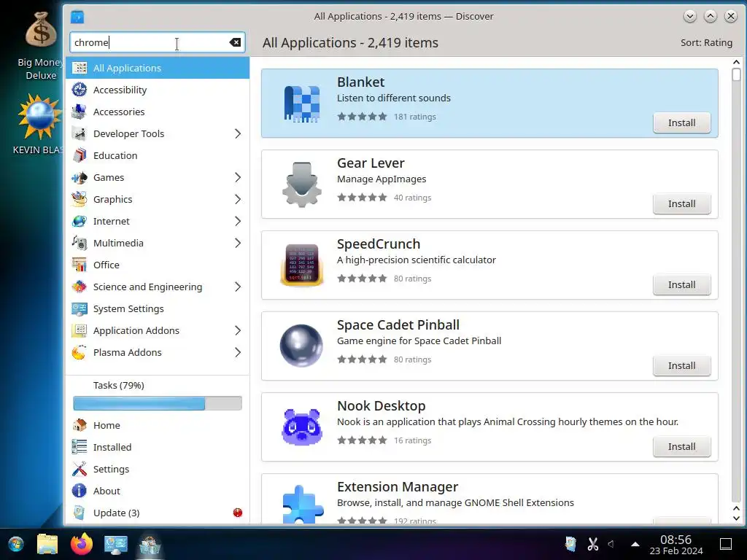Expand the Science and Engineering category
Viewport: 747px width, 560px height.
coord(238,287)
